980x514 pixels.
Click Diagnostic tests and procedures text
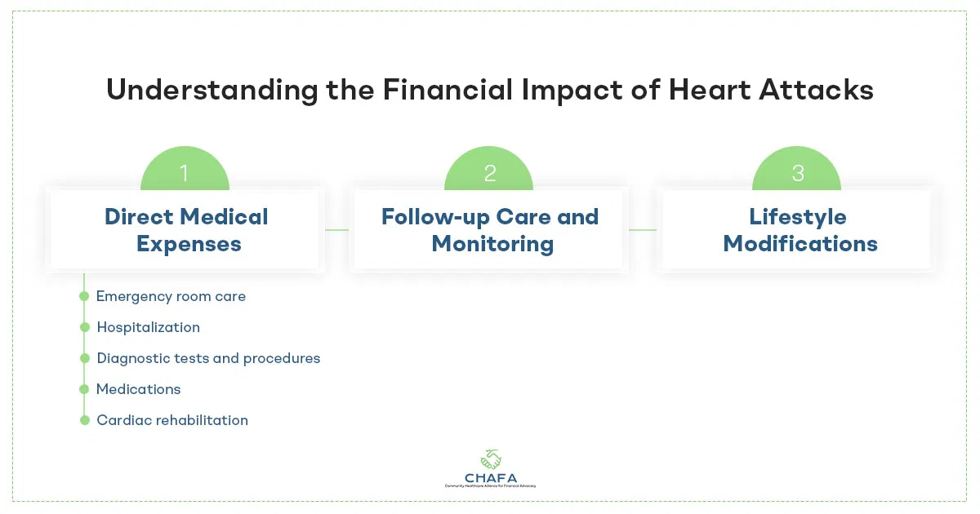[x=208, y=358]
